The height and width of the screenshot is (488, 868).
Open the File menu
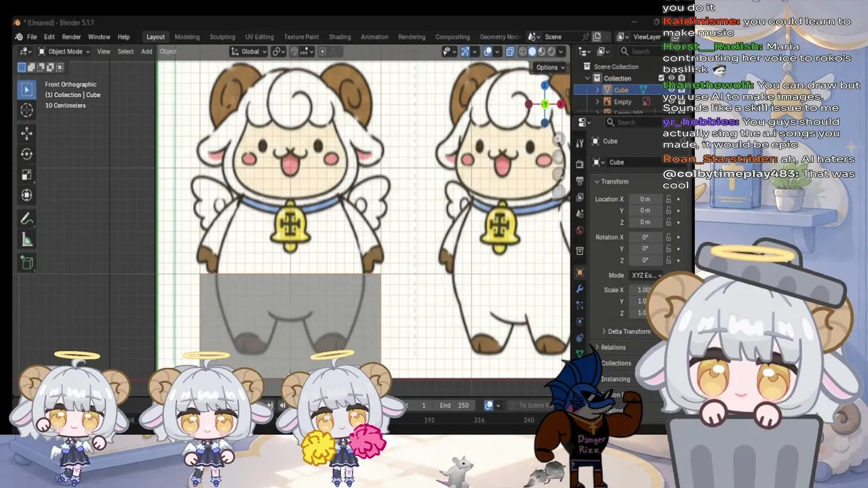[x=32, y=37]
